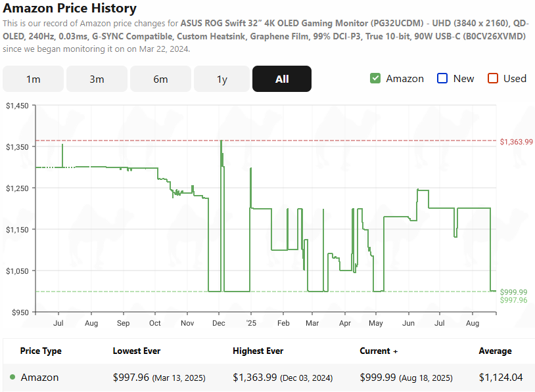This screenshot has height=392, width=535.
Task: Click the green $997.96 chart low label
Action: (x=513, y=300)
